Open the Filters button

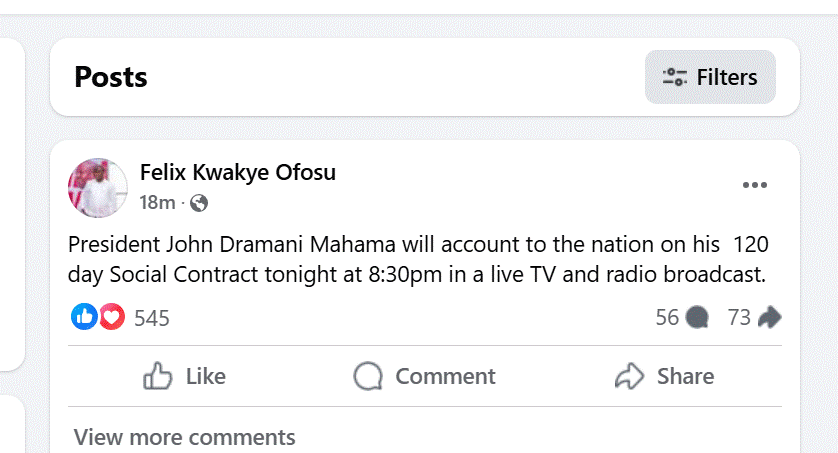point(710,77)
